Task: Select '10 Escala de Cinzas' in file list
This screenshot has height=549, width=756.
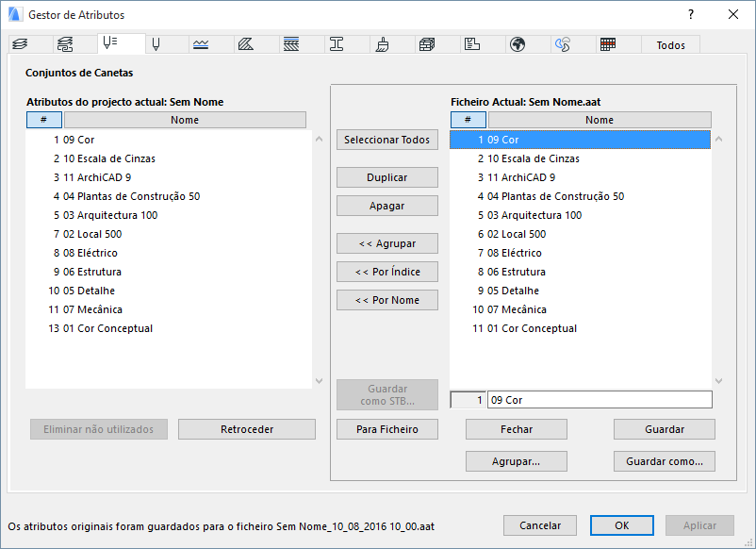Action: click(580, 158)
